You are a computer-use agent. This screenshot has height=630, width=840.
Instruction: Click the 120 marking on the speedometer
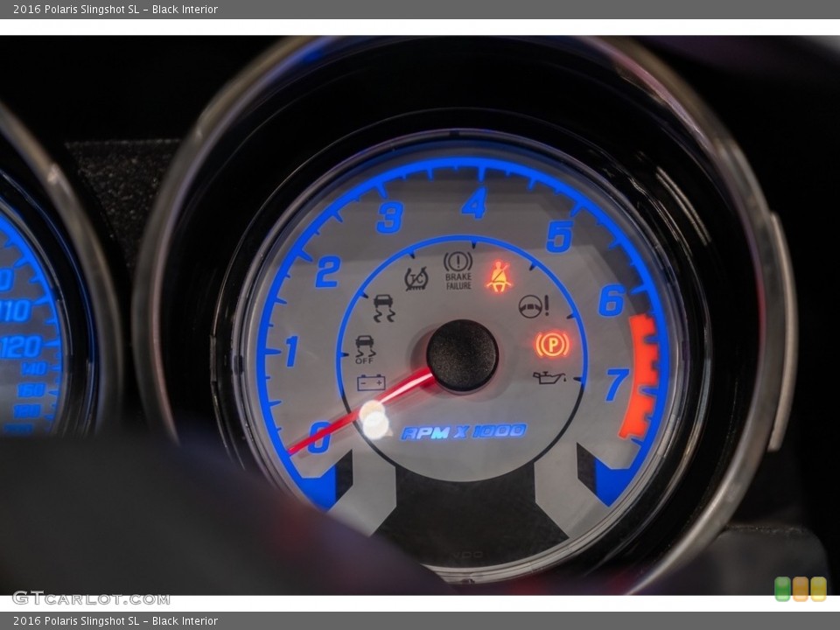(20, 347)
